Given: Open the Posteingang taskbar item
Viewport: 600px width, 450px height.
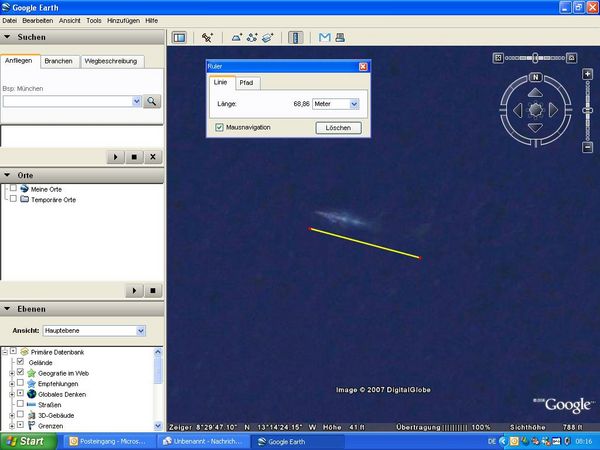Looking at the screenshot, I should point(108,442).
